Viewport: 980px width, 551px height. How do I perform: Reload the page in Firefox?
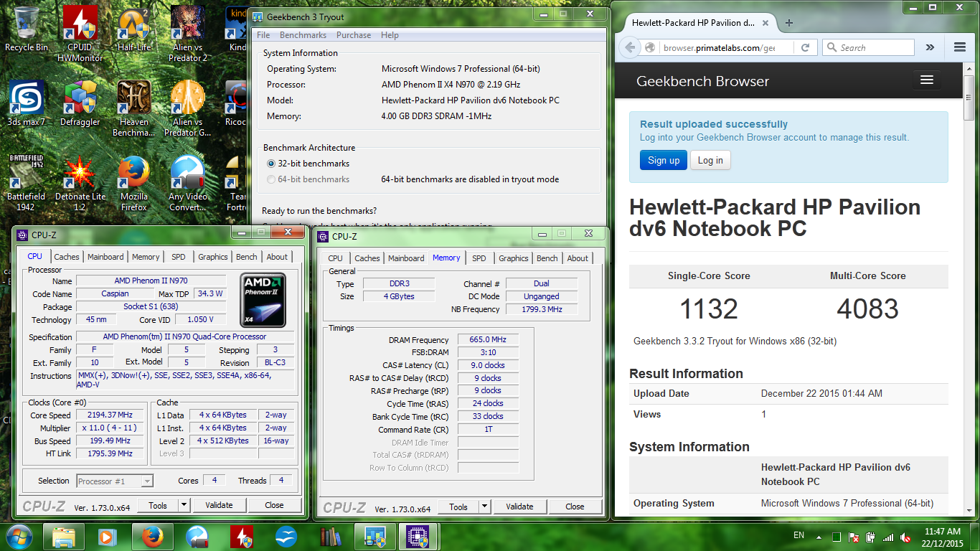806,47
